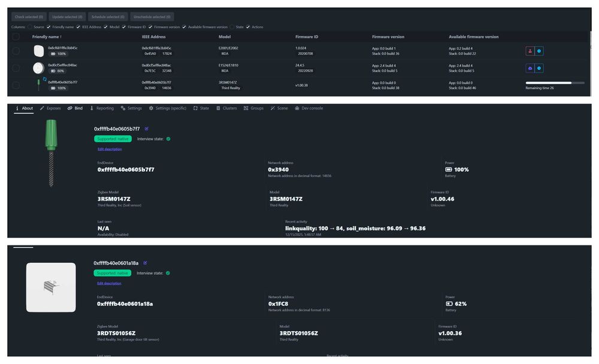599x364 pixels.
Task: Click the interview state green check for 0xffffb40e0605b7f7
Action: pos(168,139)
